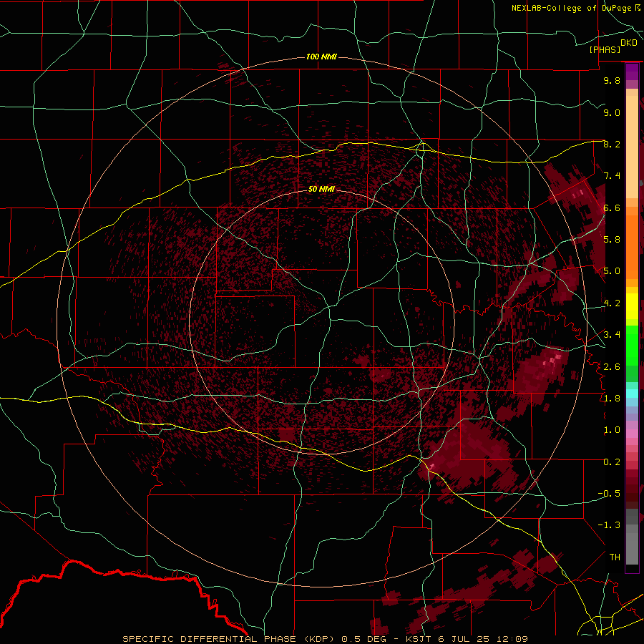Click the KSJT station ID in the caption
Image resolution: width=644 pixels, height=644 pixels.
(419, 639)
